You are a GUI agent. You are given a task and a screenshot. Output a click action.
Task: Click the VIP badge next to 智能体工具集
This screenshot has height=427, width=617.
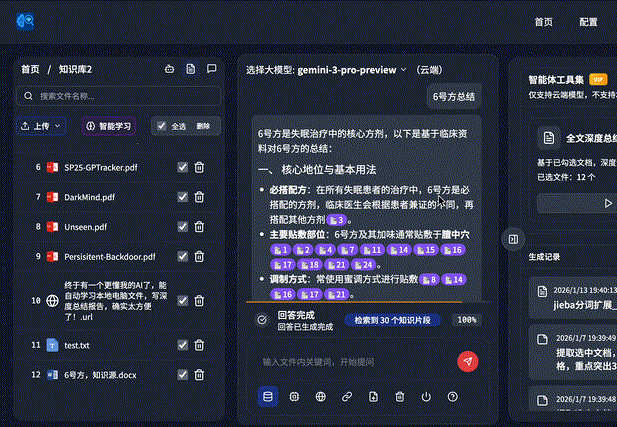[598, 79]
